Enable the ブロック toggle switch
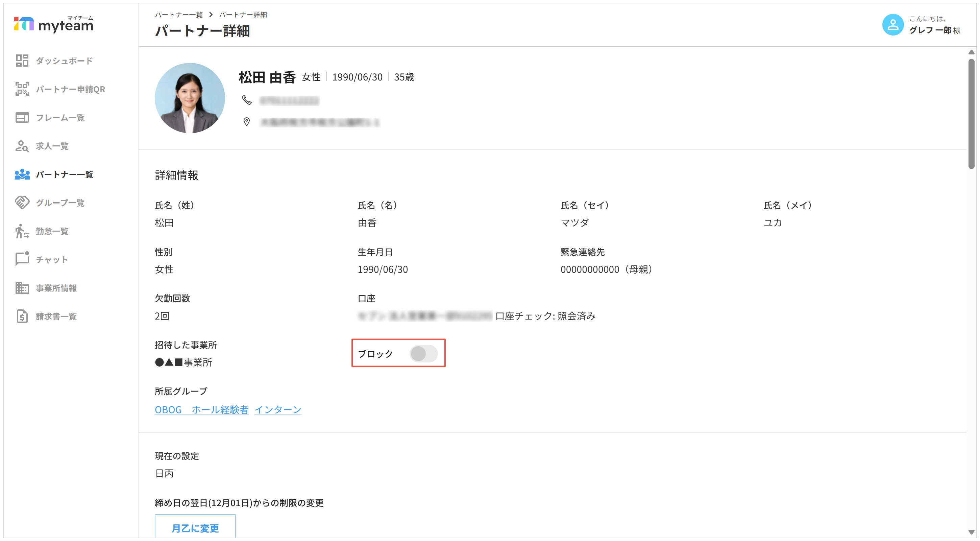Screen dimensions: 980x541 point(424,354)
